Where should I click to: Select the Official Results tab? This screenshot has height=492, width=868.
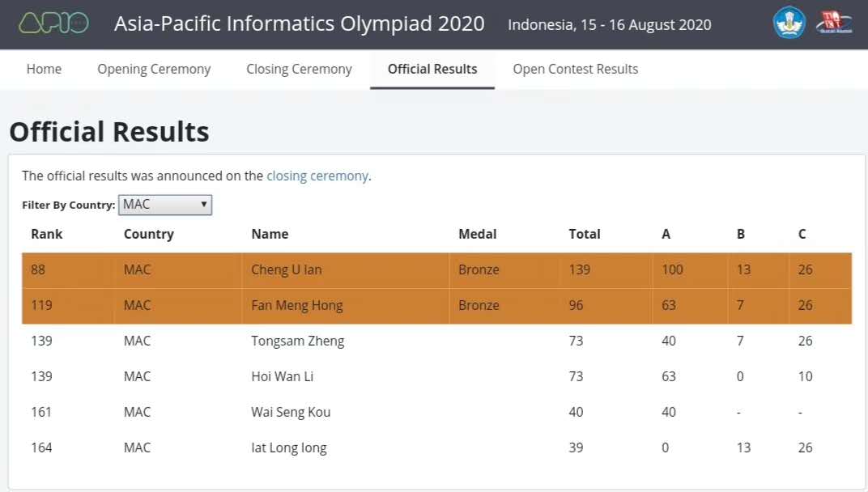tap(432, 70)
